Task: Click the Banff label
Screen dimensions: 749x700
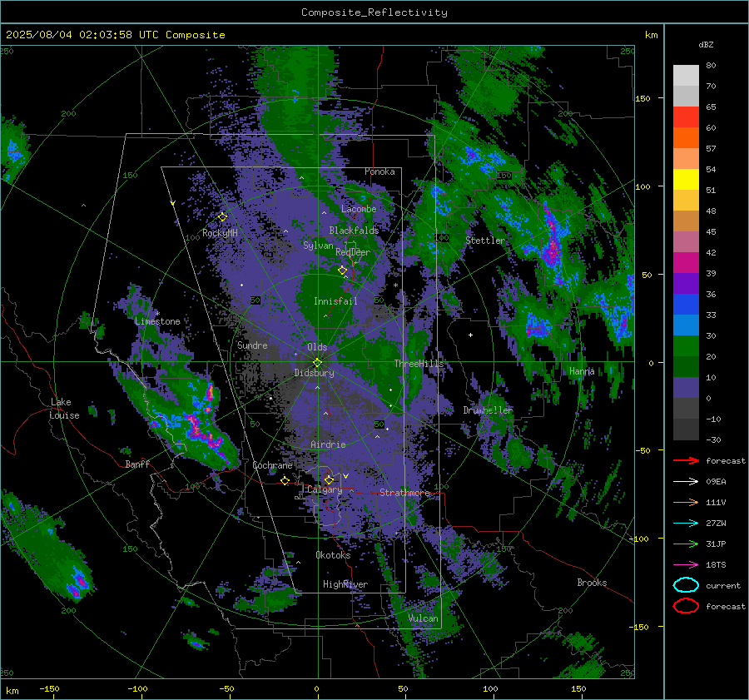Action: click(137, 464)
